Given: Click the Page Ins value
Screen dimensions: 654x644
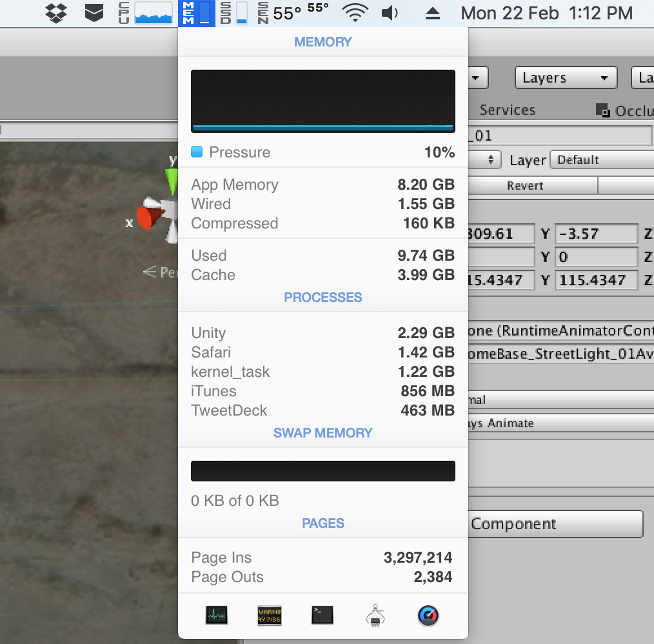Looking at the screenshot, I should [418, 557].
